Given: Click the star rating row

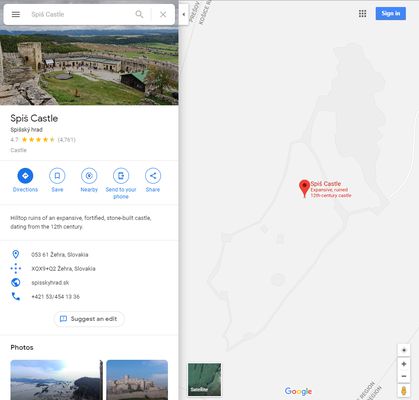Looking at the screenshot, I should pyautogui.click(x=38, y=140).
